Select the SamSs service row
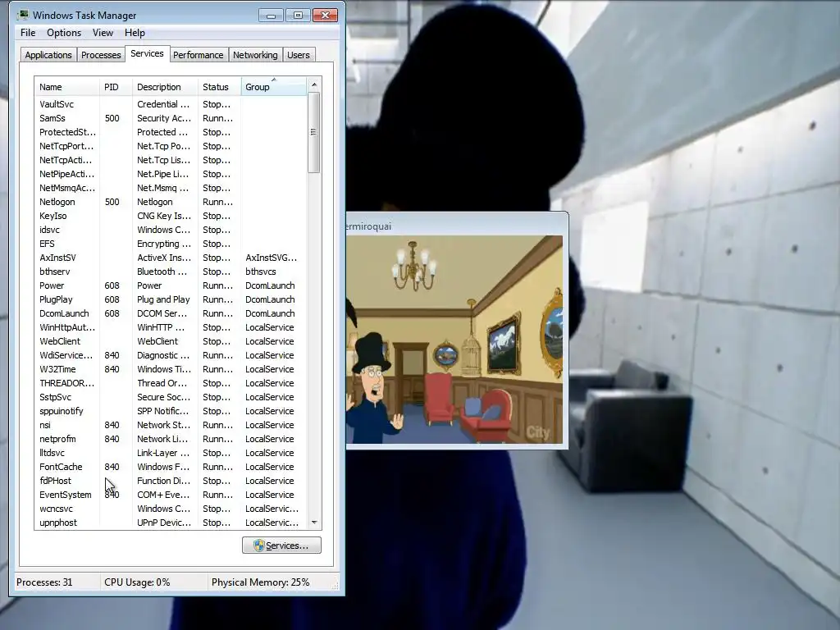Image resolution: width=840 pixels, height=630 pixels. [171, 118]
